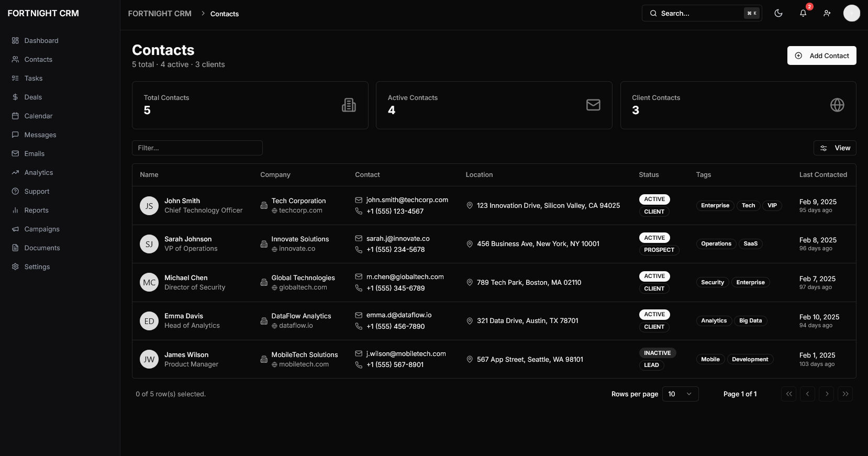The height and width of the screenshot is (456, 868).
Task: Click the m.chen@globaltech.com email
Action: [x=405, y=277]
